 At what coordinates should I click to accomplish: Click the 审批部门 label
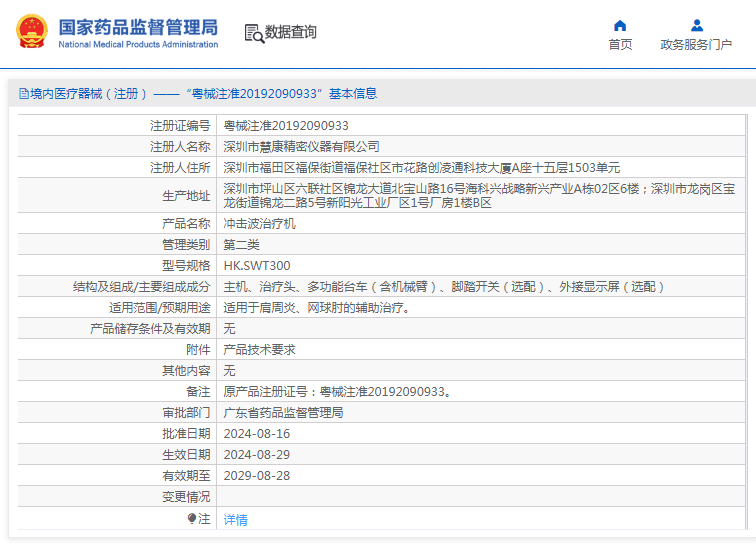[186, 413]
